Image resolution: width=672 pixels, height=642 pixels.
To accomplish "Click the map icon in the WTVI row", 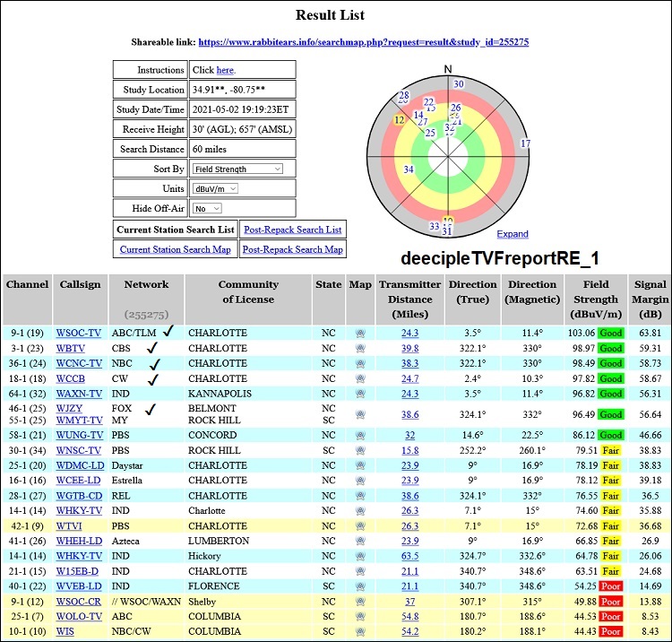I will 359,525.
